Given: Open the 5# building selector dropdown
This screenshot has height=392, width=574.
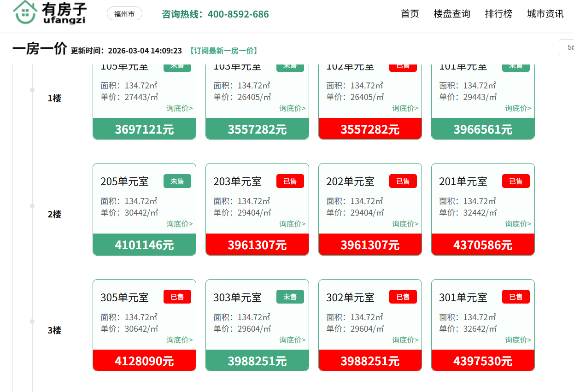Looking at the screenshot, I should tap(568, 47).
